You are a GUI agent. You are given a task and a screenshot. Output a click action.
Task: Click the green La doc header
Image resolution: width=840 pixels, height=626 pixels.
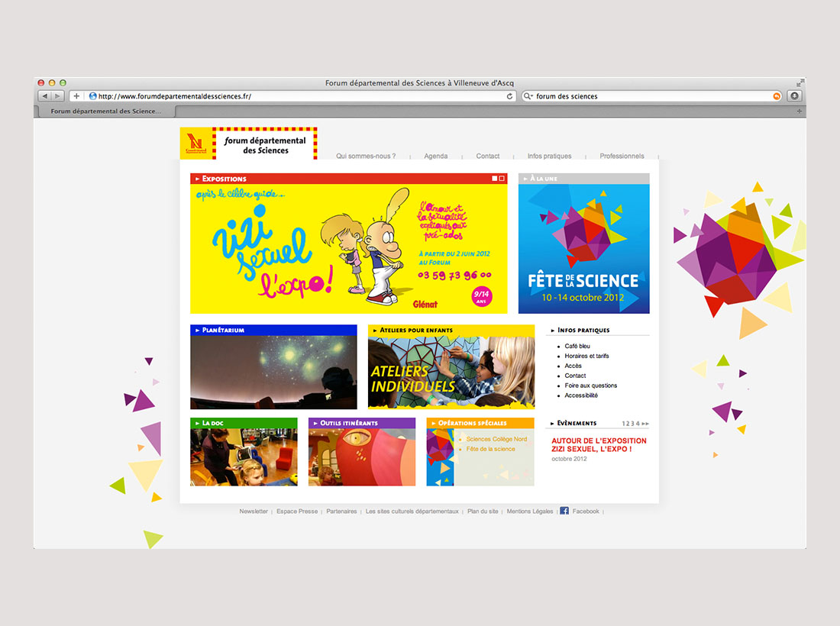244,423
